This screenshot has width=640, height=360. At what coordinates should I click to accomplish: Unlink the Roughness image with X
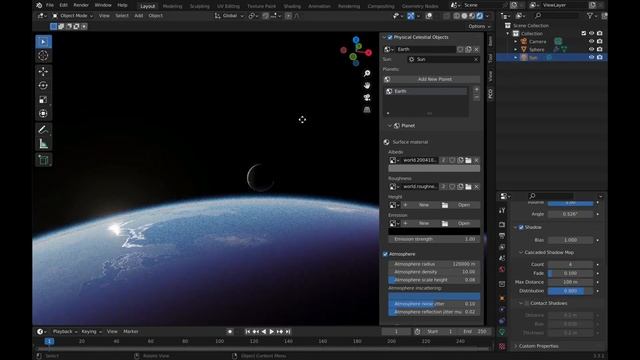click(x=476, y=187)
